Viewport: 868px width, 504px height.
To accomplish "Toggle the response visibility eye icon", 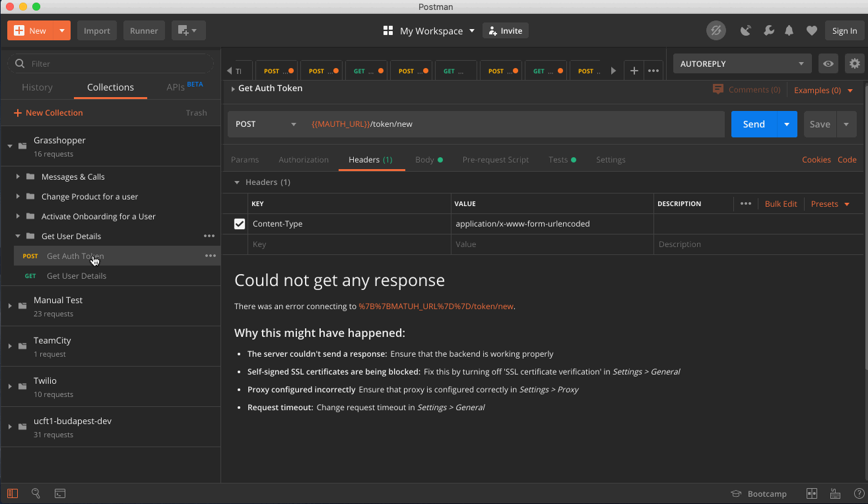I will point(828,63).
